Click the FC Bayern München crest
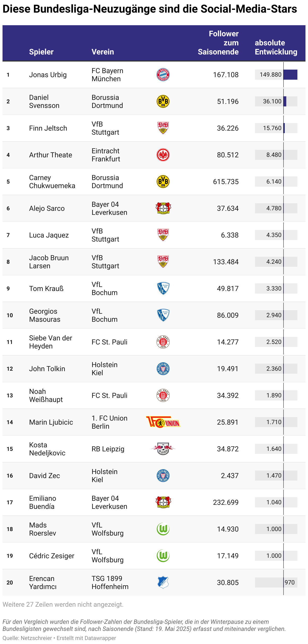The image size is (308, 644). click(163, 75)
